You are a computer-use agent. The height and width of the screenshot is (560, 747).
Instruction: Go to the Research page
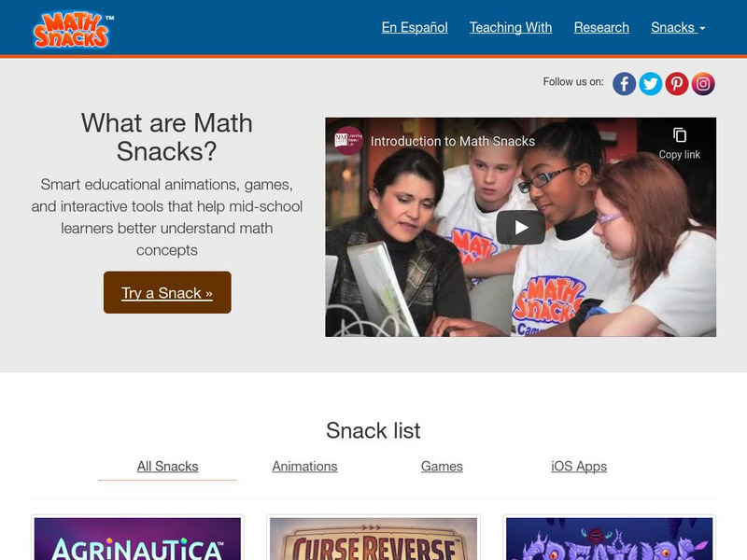click(601, 28)
